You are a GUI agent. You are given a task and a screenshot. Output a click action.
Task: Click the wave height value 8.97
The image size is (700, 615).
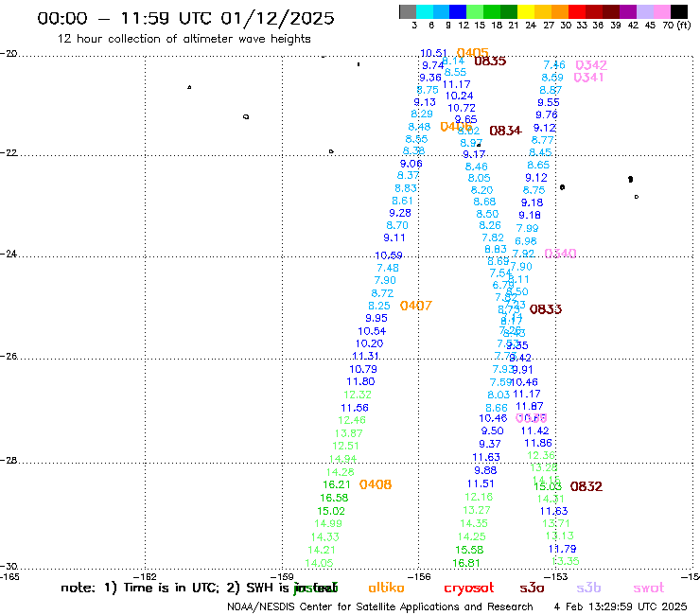coord(471,143)
